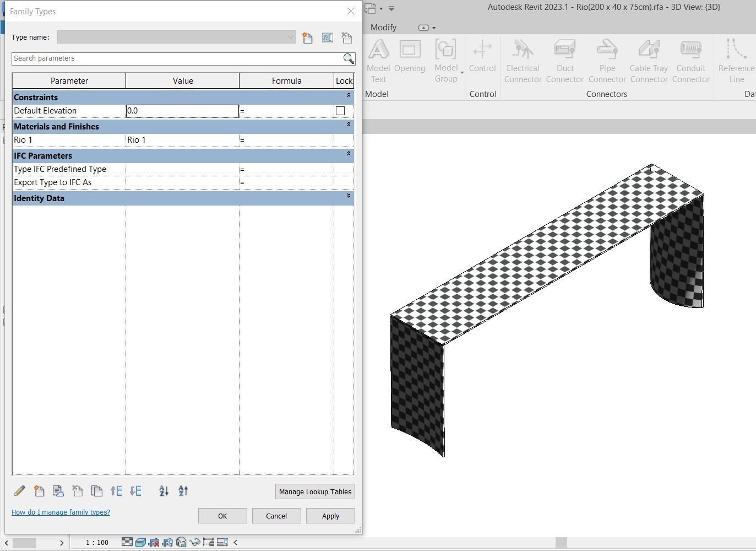Viewport: 756px width, 551px height.
Task: Click the Move Parameter Down icon
Action: point(135,491)
